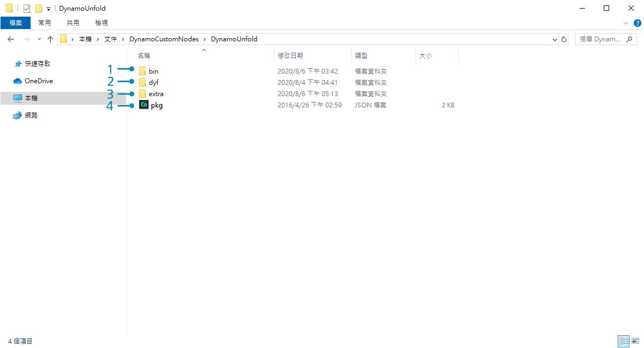Click the 網路 network icon

[x=18, y=115]
